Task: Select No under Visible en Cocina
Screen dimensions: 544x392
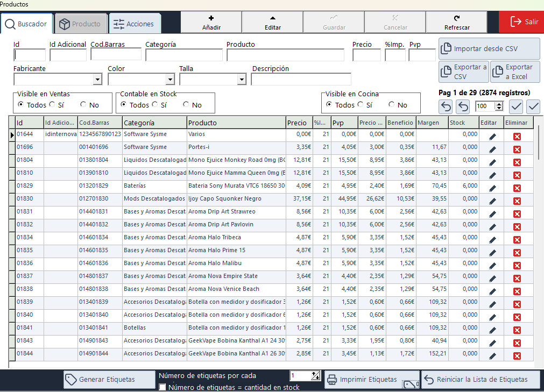Action: [x=391, y=104]
